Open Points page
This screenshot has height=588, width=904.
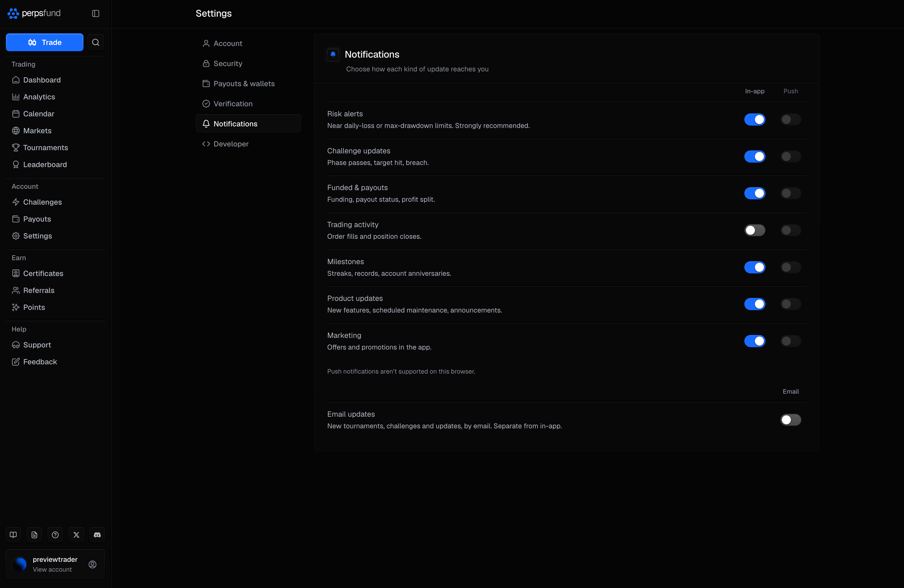pos(55,307)
